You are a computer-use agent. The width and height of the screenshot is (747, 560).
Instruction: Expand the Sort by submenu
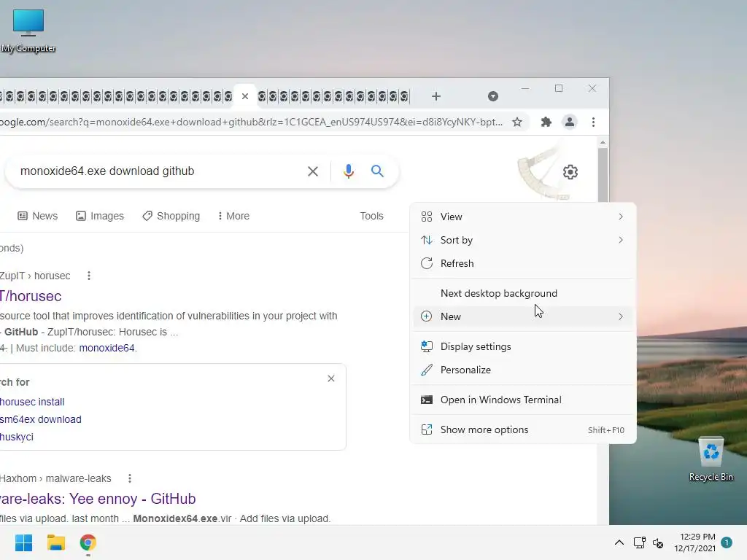pos(522,240)
